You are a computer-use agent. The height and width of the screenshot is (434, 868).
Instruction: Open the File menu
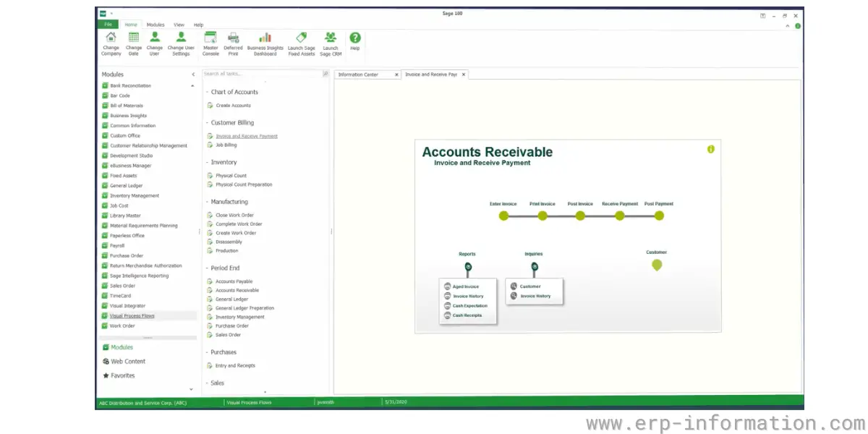click(x=108, y=25)
